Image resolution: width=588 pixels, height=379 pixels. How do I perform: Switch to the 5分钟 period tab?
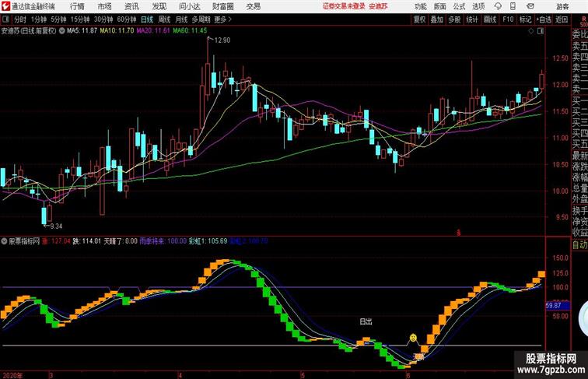coord(58,19)
